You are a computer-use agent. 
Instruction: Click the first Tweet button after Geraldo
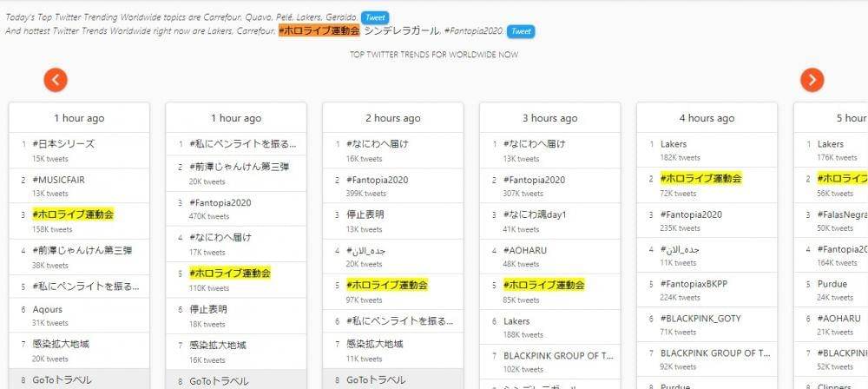[375, 17]
